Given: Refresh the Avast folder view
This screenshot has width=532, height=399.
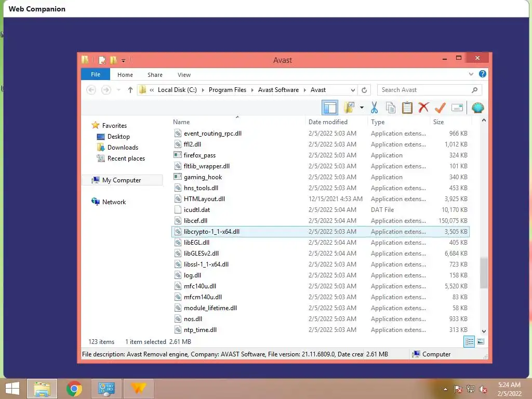Looking at the screenshot, I should [x=364, y=90].
